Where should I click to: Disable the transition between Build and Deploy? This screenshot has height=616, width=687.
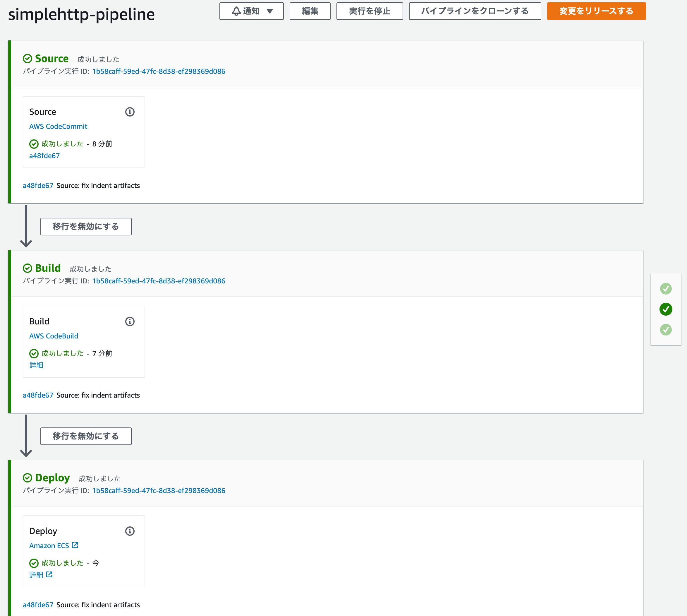[86, 436]
